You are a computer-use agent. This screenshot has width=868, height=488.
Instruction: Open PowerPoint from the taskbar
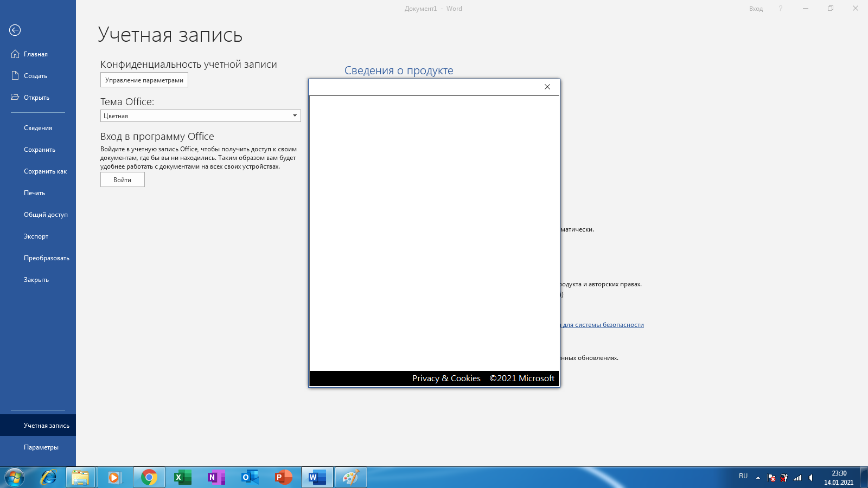pos(284,478)
